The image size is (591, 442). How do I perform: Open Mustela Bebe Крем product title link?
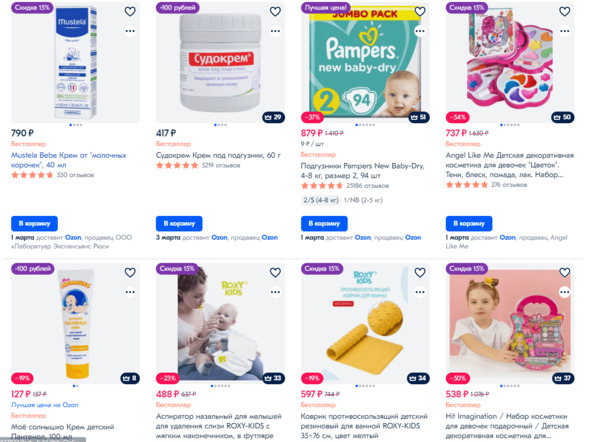pyautogui.click(x=68, y=160)
